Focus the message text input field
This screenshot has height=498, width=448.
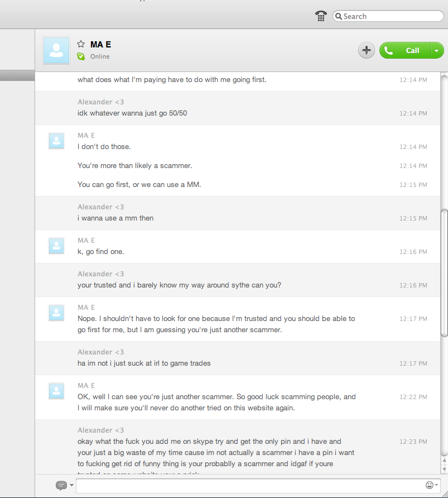pos(251,486)
